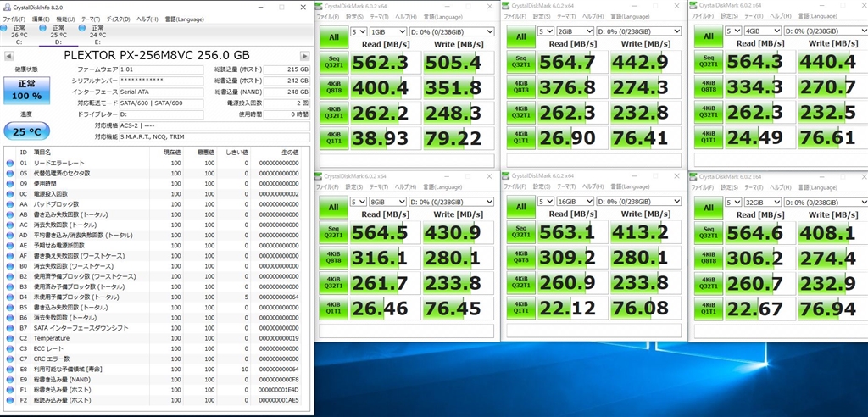Open the 16GiB test size dropdown

pos(576,202)
